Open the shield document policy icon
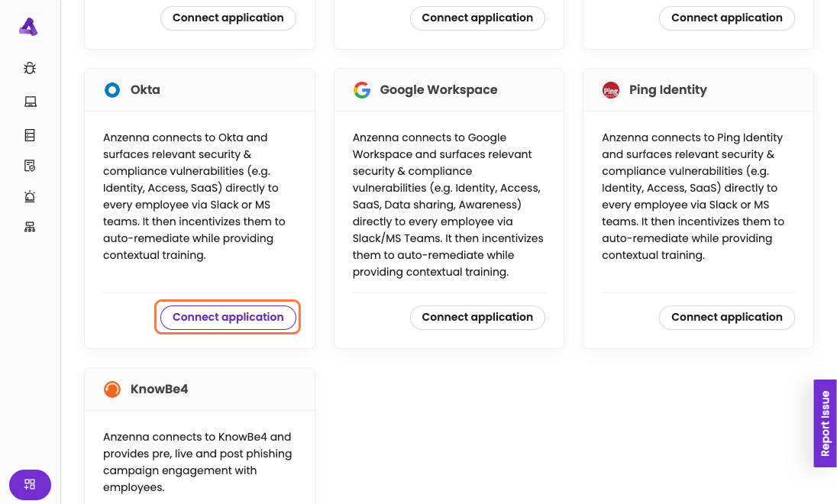 (x=30, y=166)
